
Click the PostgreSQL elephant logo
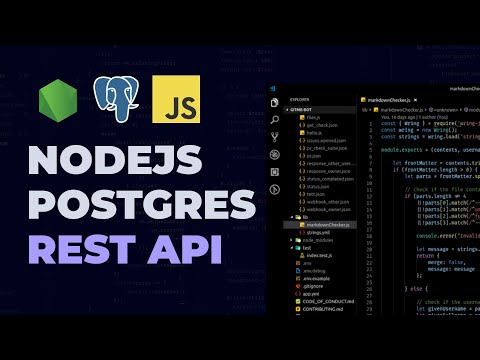(x=116, y=99)
